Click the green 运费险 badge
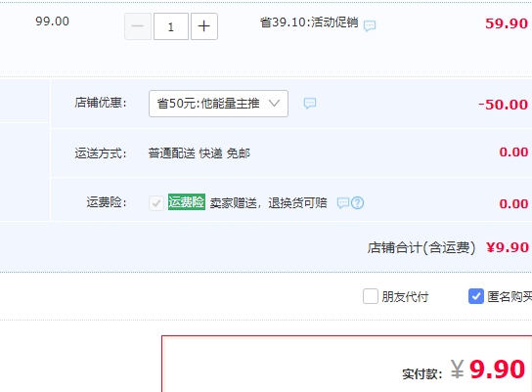 point(187,202)
